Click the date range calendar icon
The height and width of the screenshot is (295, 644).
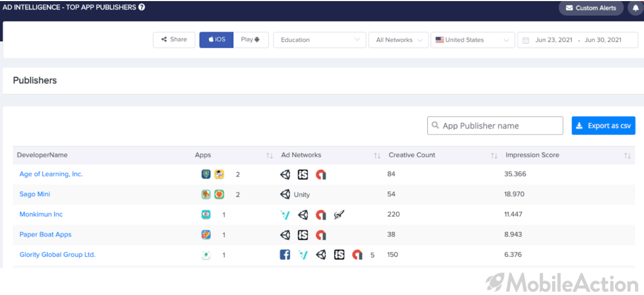point(526,40)
